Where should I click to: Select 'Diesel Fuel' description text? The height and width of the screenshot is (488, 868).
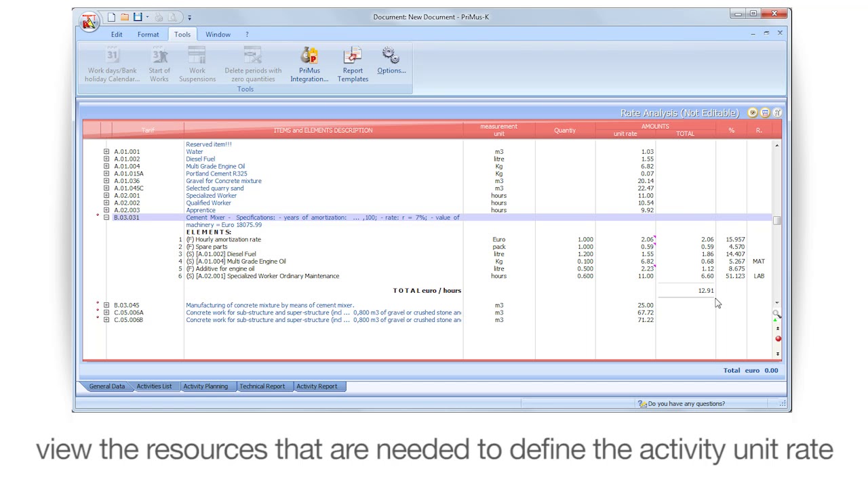click(x=200, y=159)
